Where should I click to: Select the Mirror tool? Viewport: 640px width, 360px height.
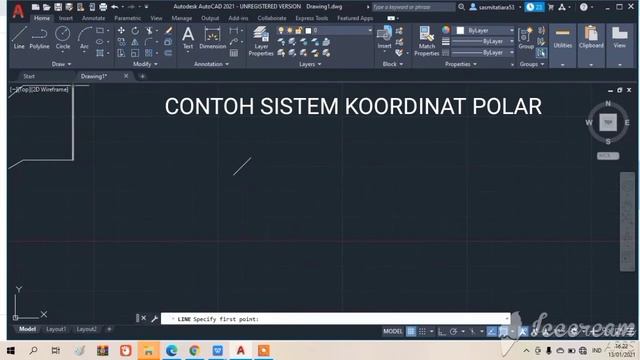(x=135, y=42)
